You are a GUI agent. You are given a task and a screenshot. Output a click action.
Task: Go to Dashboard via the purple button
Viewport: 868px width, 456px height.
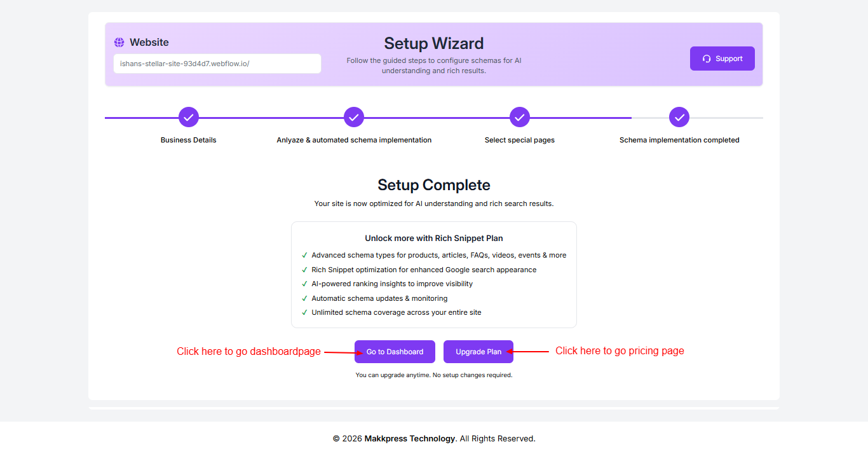click(395, 352)
